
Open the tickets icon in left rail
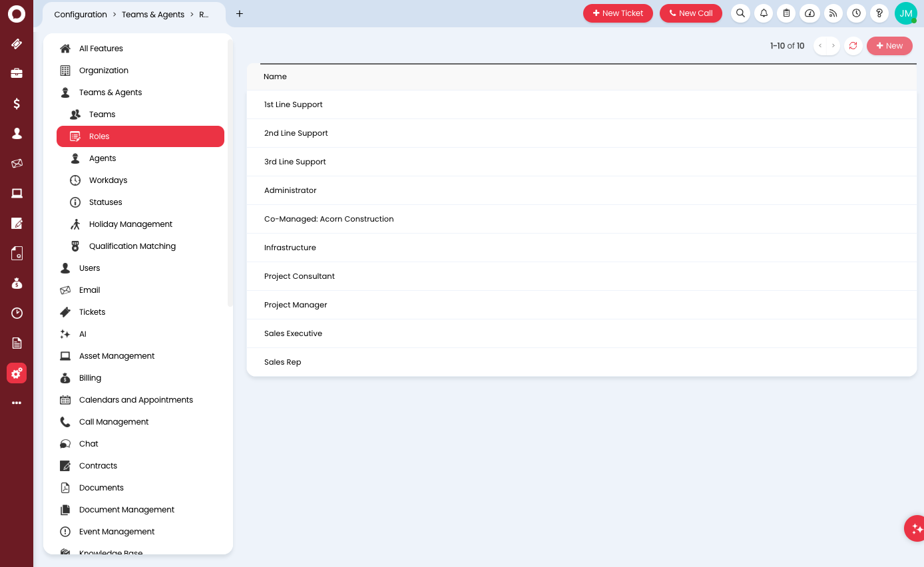[x=17, y=44]
